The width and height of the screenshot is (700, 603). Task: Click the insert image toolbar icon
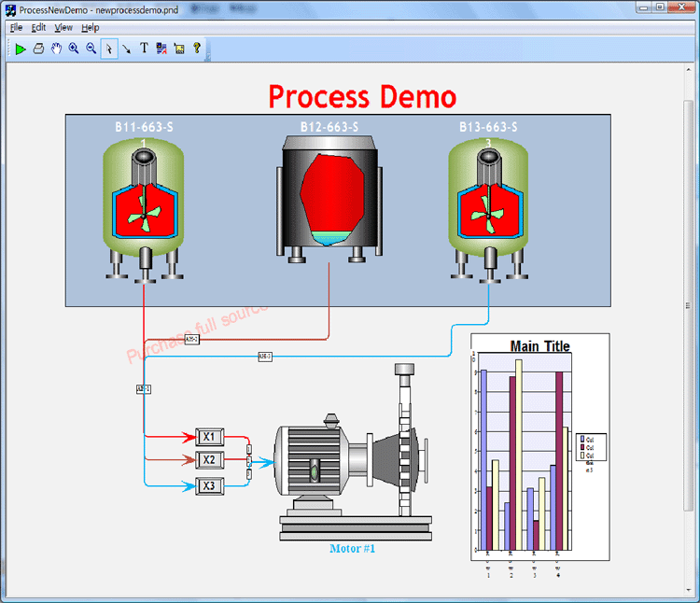coord(179,49)
